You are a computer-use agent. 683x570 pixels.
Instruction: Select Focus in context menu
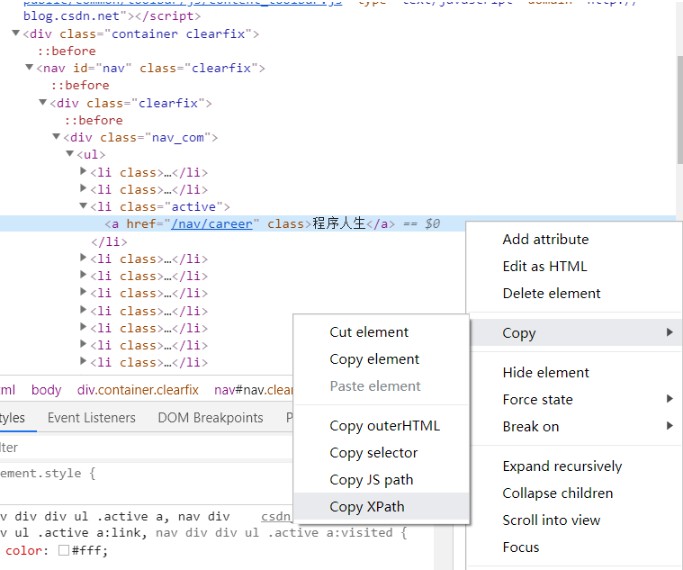coord(576,547)
